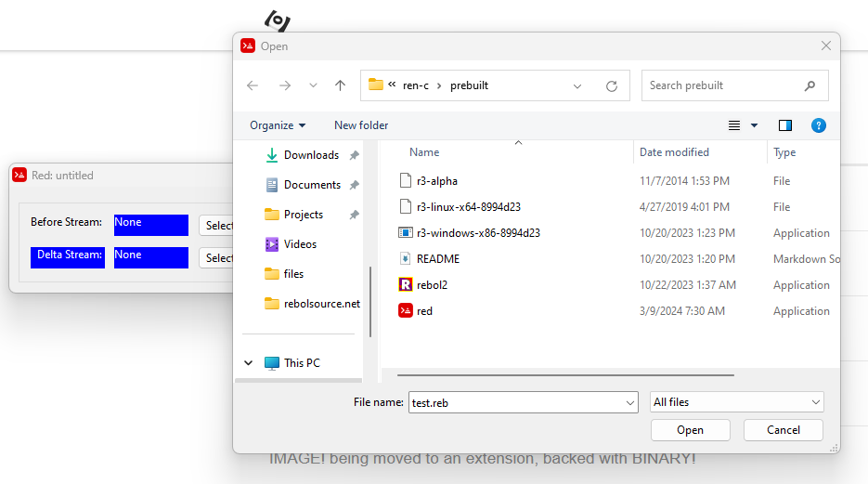868x484 pixels.
Task: Click New folder in the toolbar
Action: point(361,125)
